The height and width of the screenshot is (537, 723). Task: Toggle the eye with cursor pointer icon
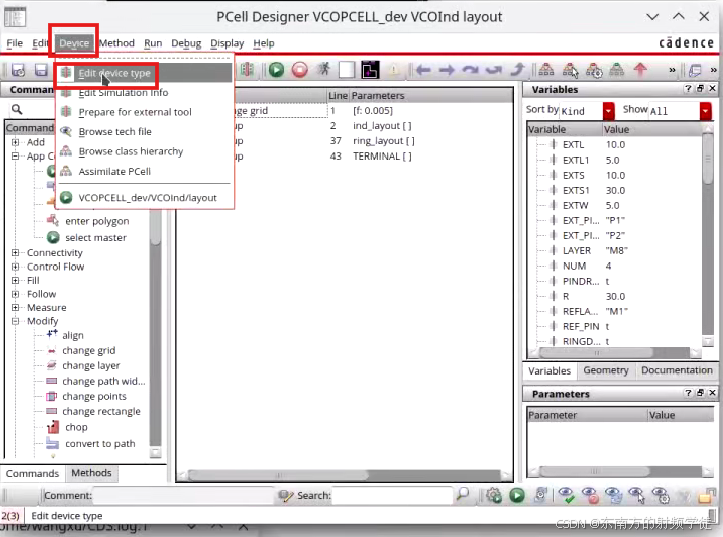[x=637, y=495]
